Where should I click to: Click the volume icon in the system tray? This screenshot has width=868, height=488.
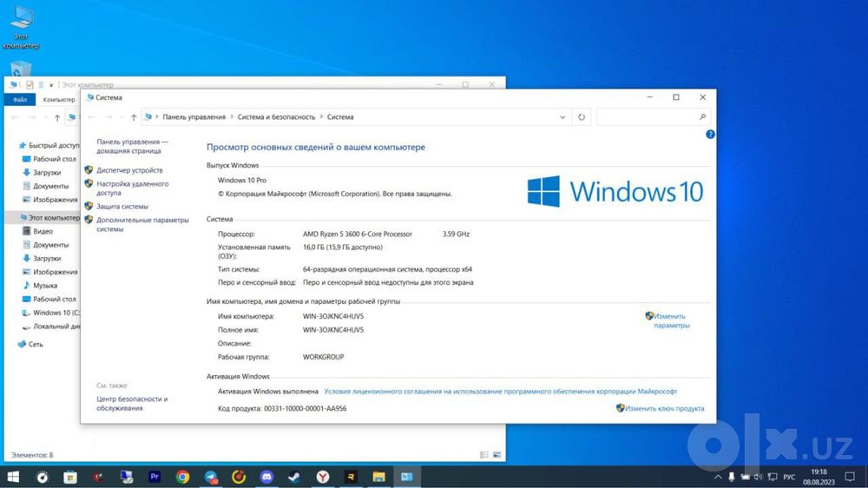point(758,477)
